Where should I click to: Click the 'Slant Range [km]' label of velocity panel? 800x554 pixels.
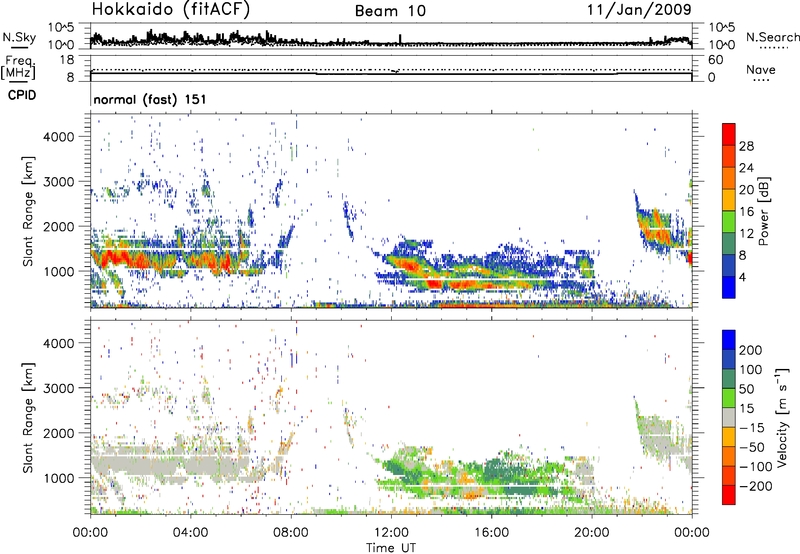point(28,417)
